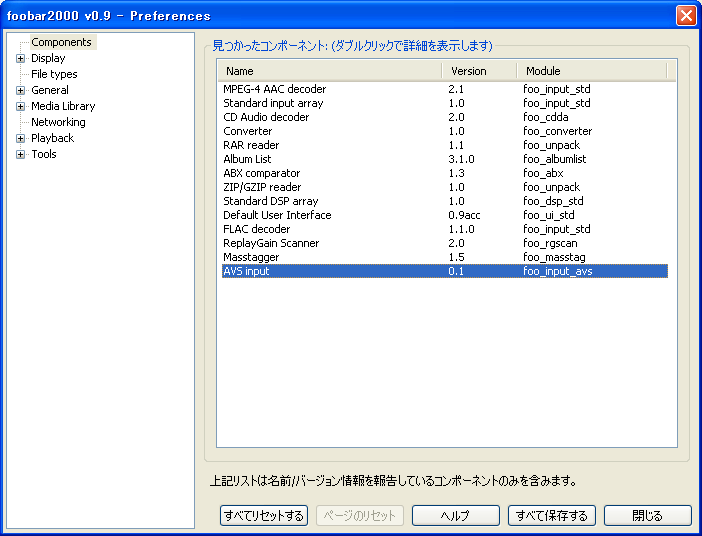This screenshot has height=536, width=702.
Task: Expand the General tree node
Action: point(20,90)
